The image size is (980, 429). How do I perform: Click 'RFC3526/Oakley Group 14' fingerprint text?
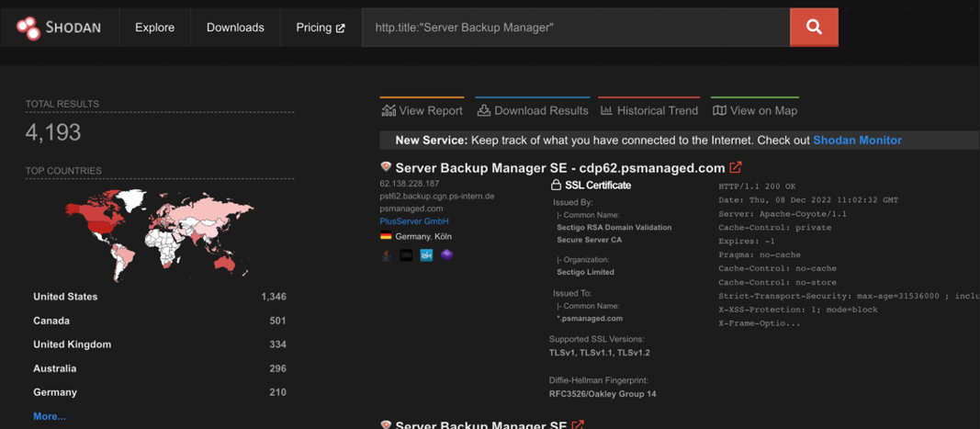tap(603, 394)
